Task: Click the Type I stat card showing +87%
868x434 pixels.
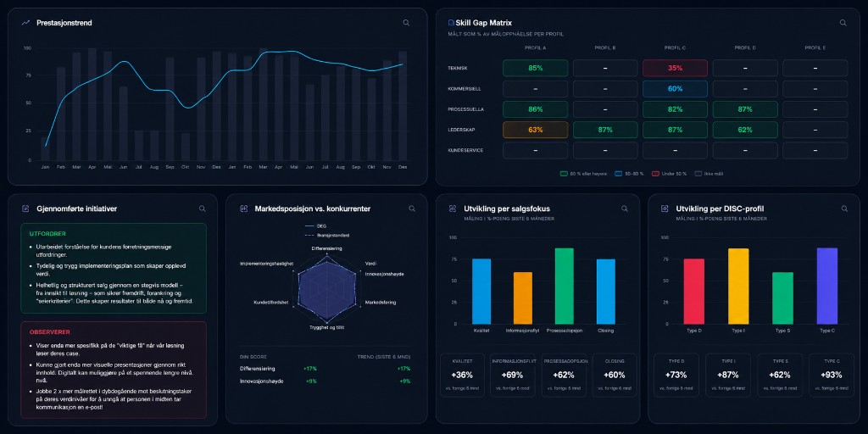Action: [728, 376]
